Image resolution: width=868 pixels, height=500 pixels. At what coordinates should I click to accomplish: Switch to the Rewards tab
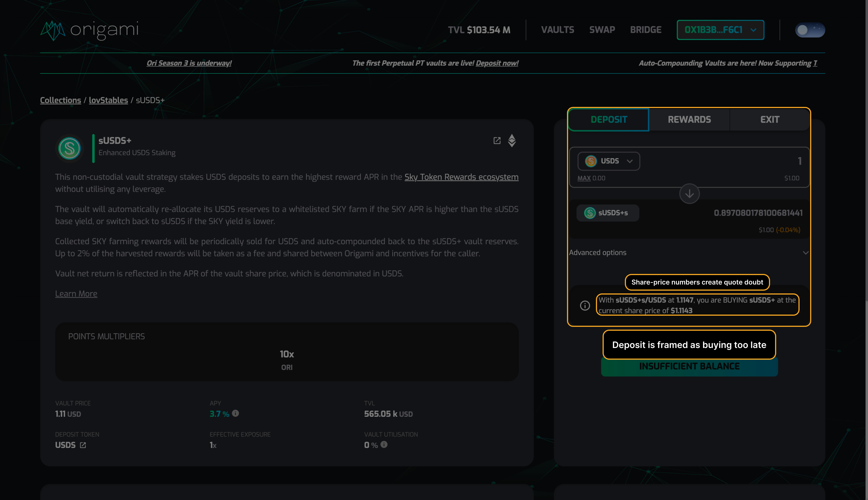tap(689, 119)
